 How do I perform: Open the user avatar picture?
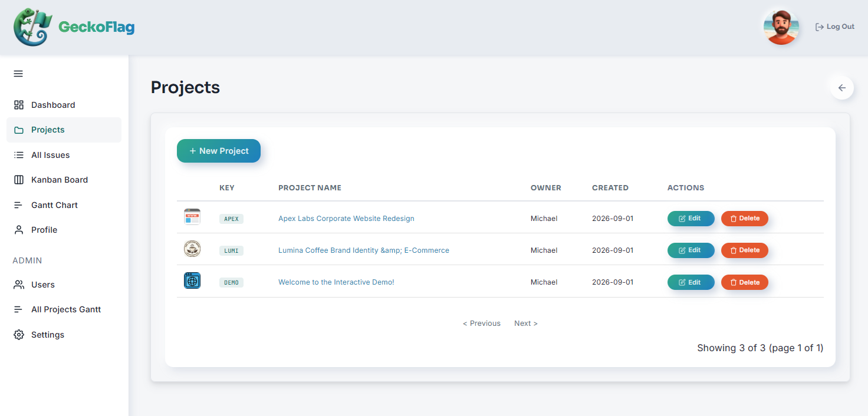(781, 27)
